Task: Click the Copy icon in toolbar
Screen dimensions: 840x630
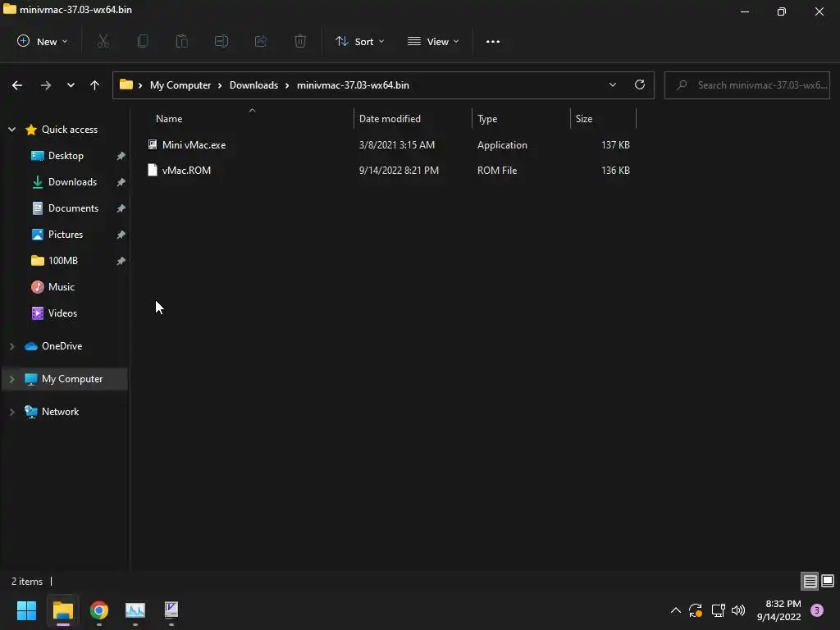Action: point(143,41)
